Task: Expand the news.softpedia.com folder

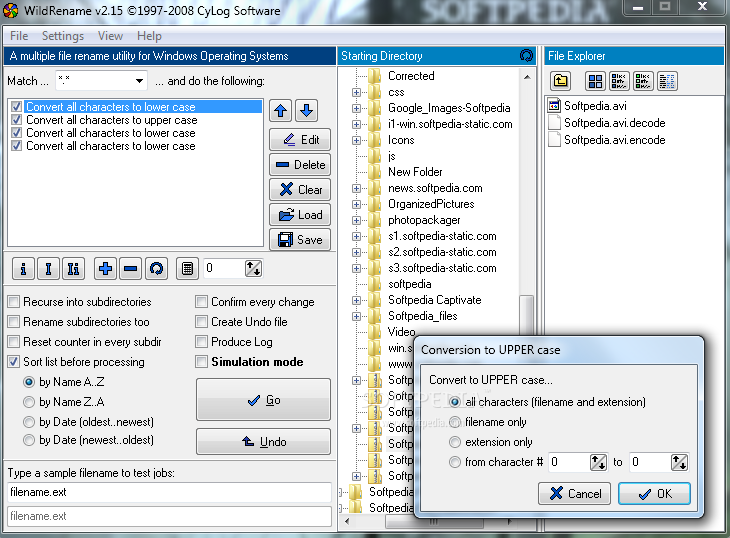Action: tap(357, 188)
